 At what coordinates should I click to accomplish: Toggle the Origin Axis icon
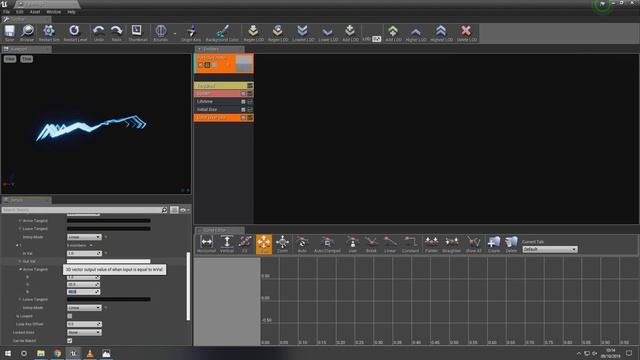click(191, 33)
